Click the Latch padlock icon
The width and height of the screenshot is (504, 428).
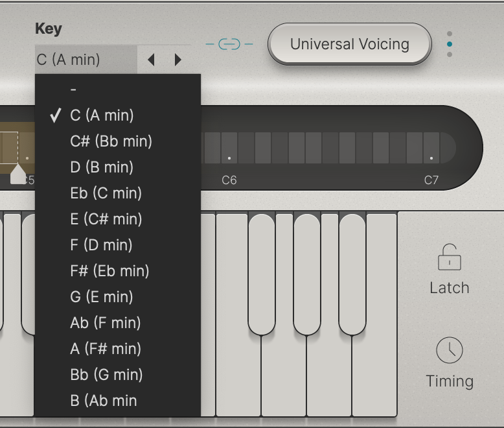pyautogui.click(x=449, y=257)
